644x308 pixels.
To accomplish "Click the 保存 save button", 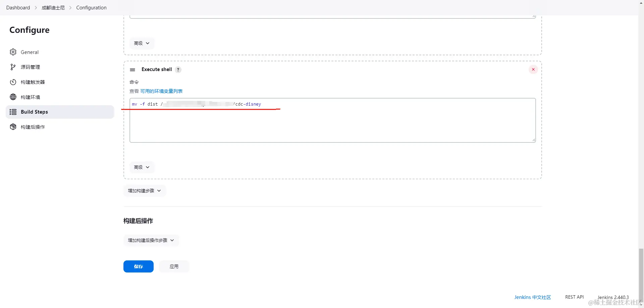I will click(138, 266).
